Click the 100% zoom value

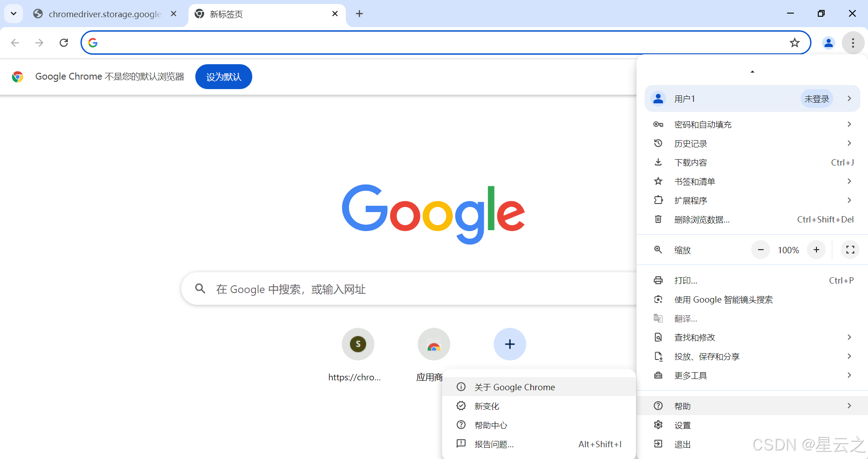coord(788,250)
